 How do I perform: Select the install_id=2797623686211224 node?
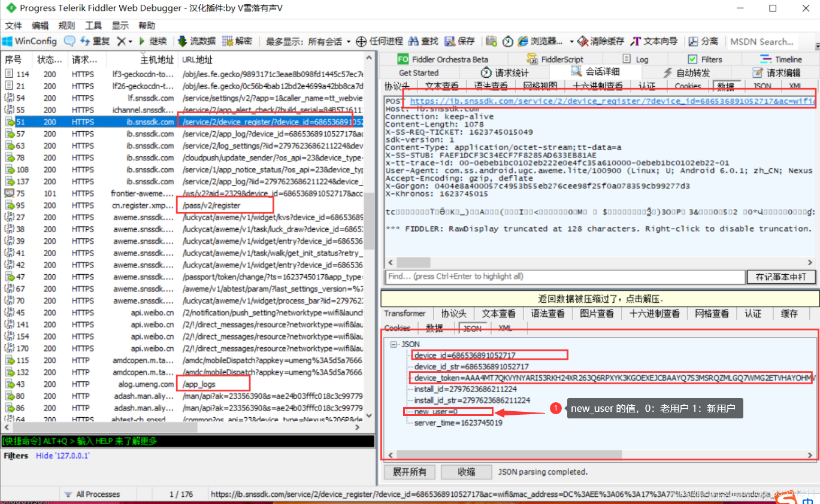[465, 389]
